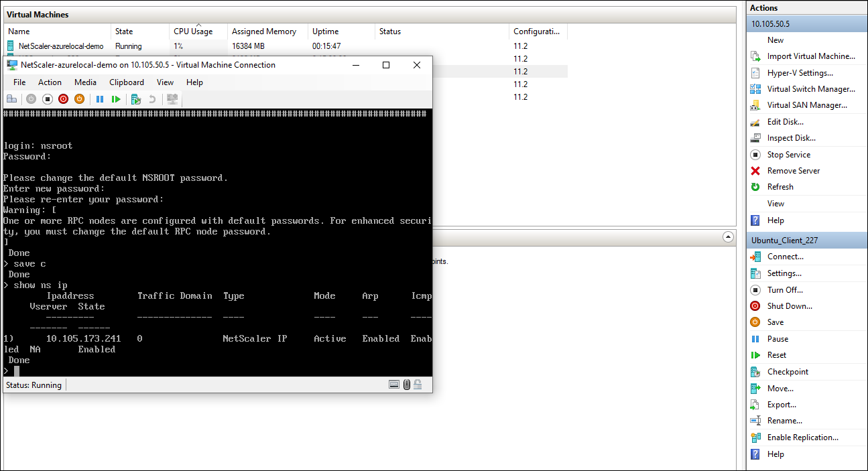This screenshot has width=868, height=471.
Task: Pause the running virtual machine from the toolbar
Action: [x=99, y=98]
